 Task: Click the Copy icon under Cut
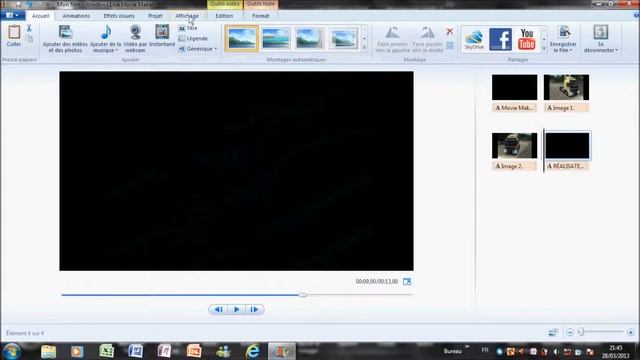pyautogui.click(x=29, y=38)
